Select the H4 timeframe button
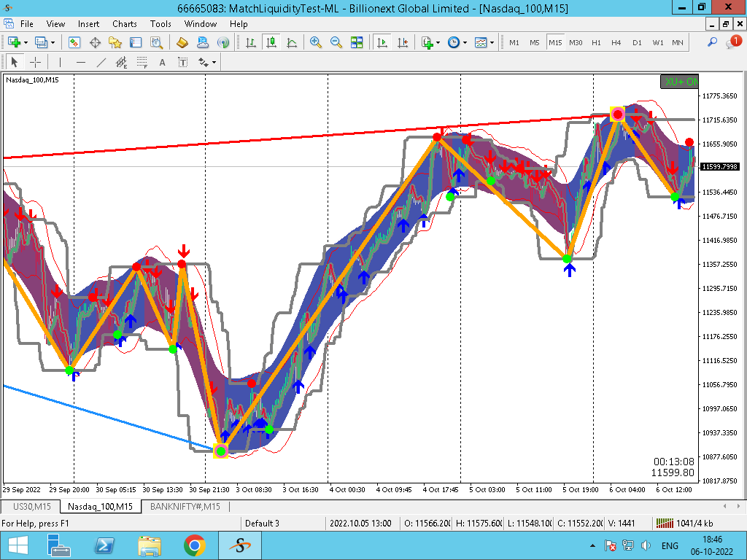This screenshot has height=560, width=747. tap(616, 42)
